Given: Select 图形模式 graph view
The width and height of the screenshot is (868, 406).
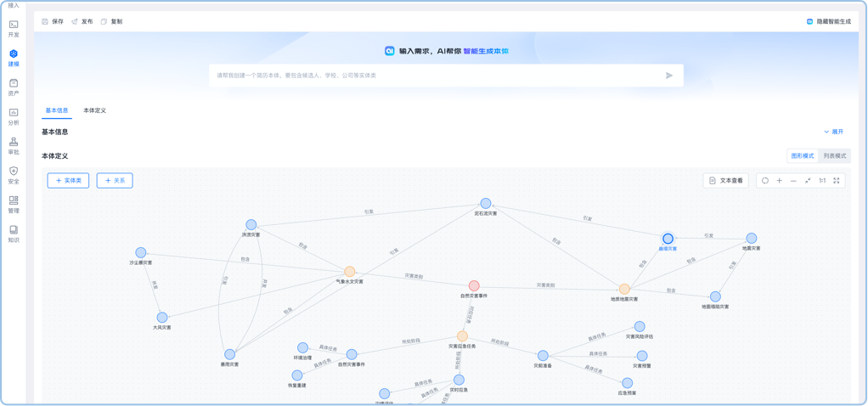Looking at the screenshot, I should 803,155.
